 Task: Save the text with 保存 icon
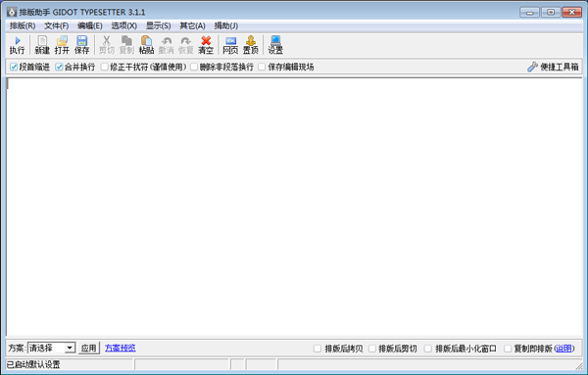[81, 45]
